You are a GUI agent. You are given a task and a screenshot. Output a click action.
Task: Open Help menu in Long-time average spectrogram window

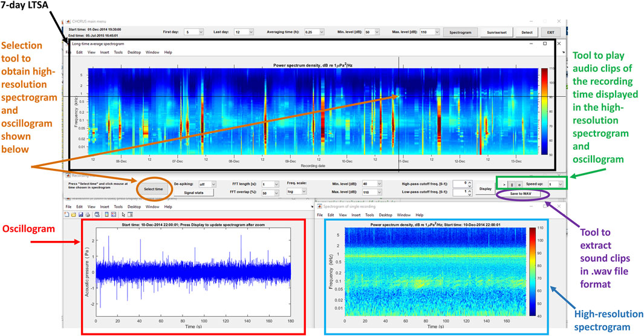tap(168, 52)
